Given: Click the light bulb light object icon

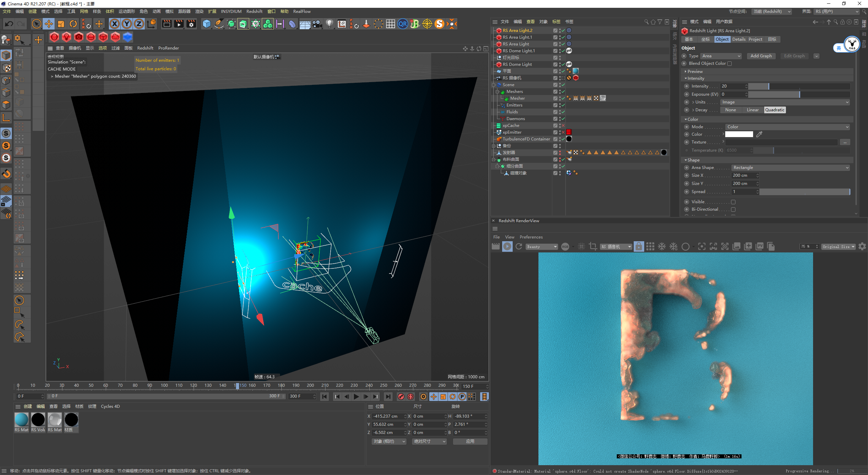Looking at the screenshot, I should tap(329, 24).
